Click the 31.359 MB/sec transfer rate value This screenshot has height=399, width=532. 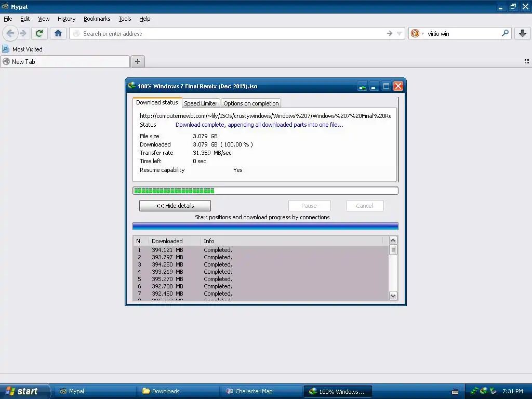pos(212,153)
